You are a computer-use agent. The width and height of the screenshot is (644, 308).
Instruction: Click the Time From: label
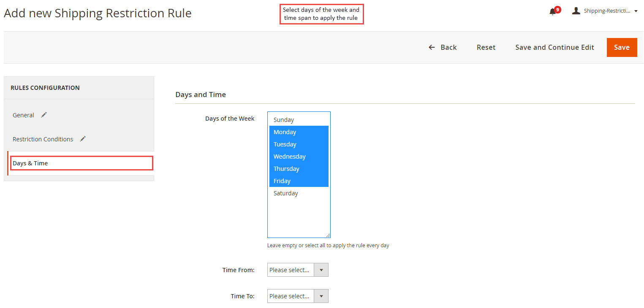[x=239, y=270]
